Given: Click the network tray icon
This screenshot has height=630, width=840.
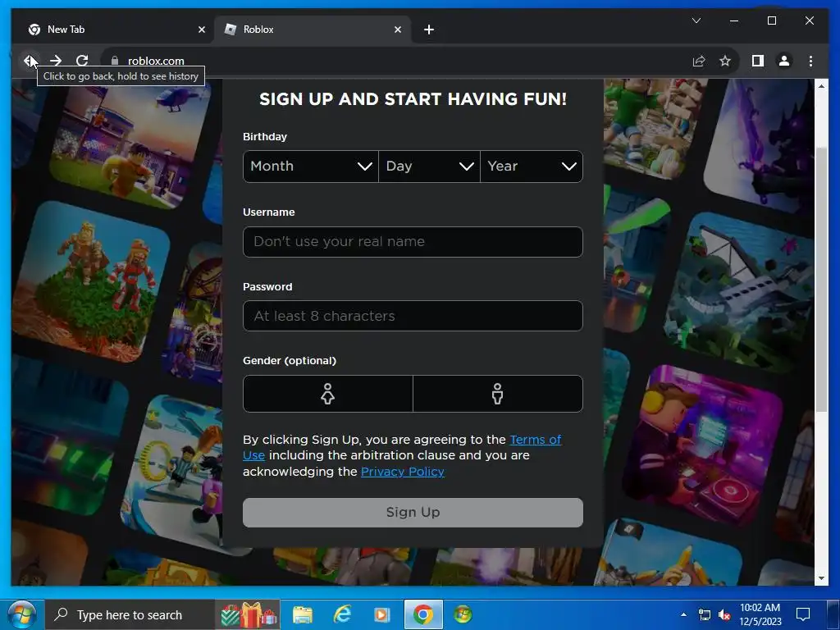Looking at the screenshot, I should pos(705,615).
